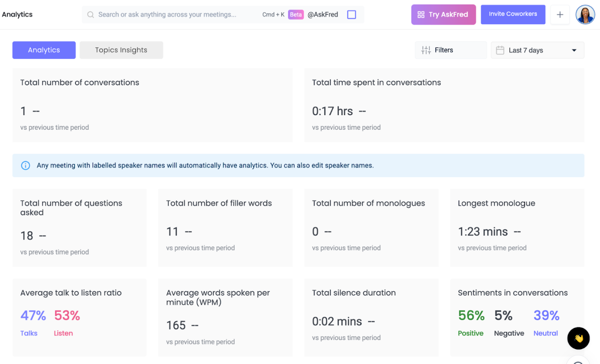Screen dimensions: 600x364
Task: Click the calendar icon in date selector
Action: [500, 50]
